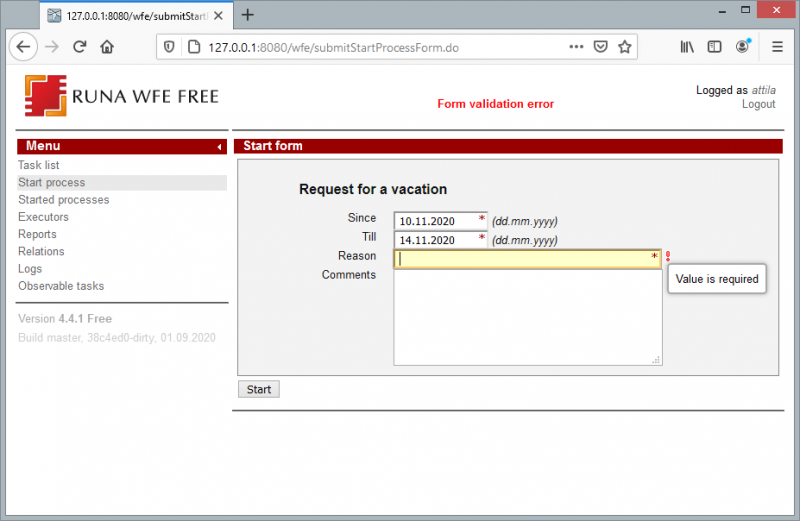Show sidebars using the sidebar icon
Viewport: 800px width, 521px height.
(714, 46)
